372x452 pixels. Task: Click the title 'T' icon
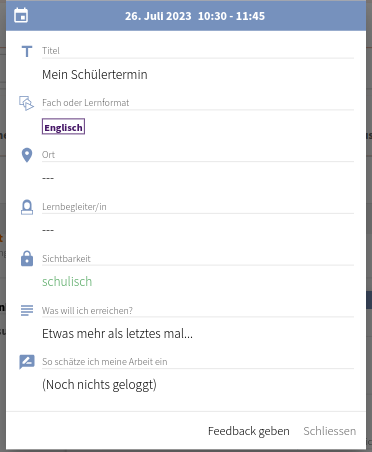pos(27,52)
